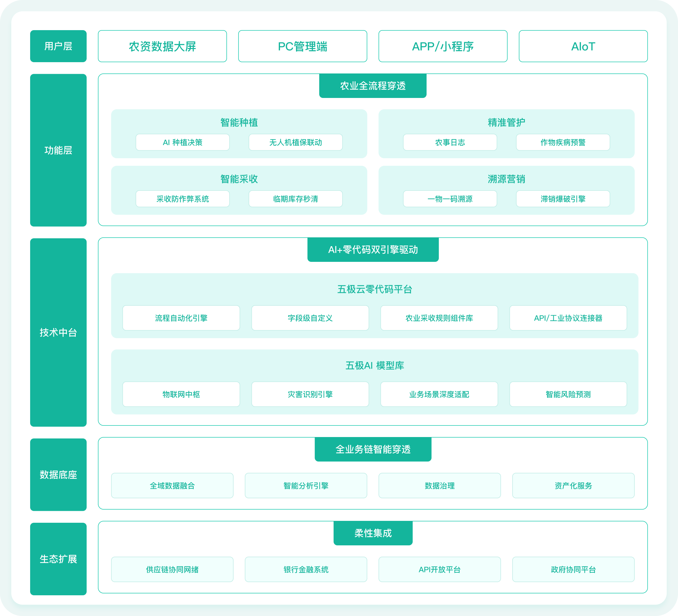Select the 智能采收 heading
The image size is (678, 616).
coord(239,179)
